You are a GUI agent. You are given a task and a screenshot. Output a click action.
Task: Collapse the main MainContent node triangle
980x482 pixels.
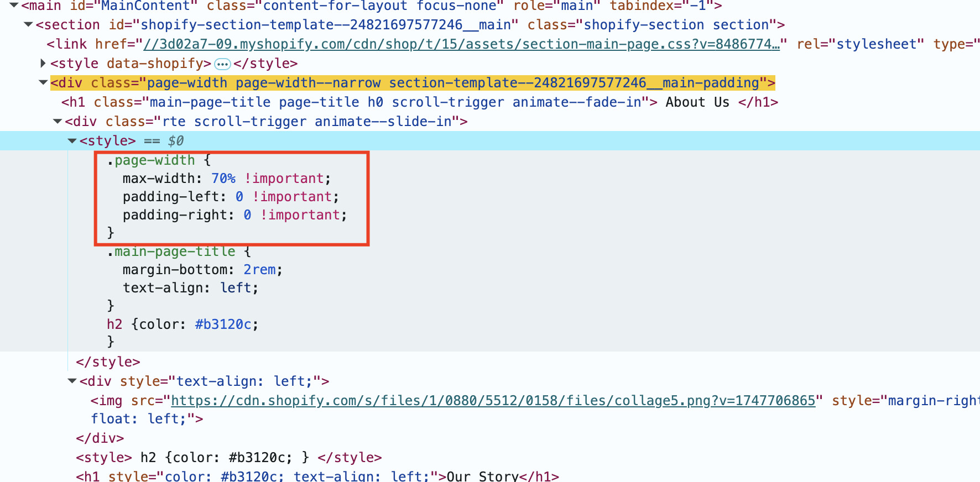click(x=14, y=6)
